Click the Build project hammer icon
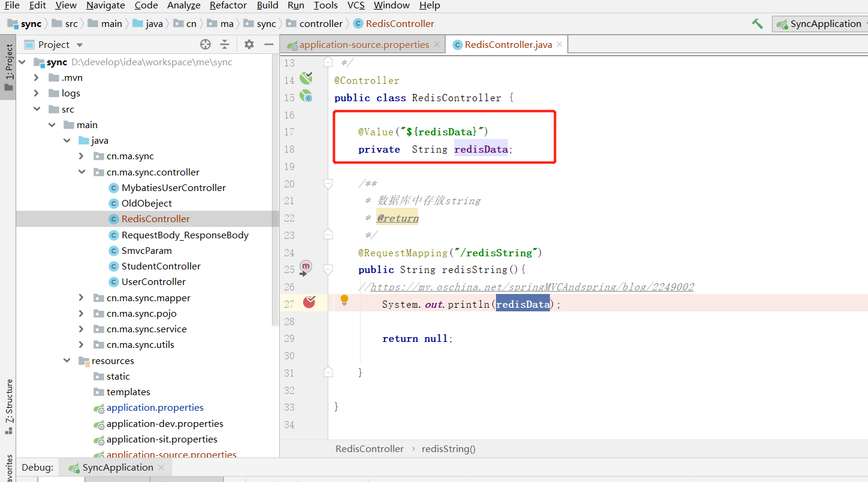 tap(757, 24)
